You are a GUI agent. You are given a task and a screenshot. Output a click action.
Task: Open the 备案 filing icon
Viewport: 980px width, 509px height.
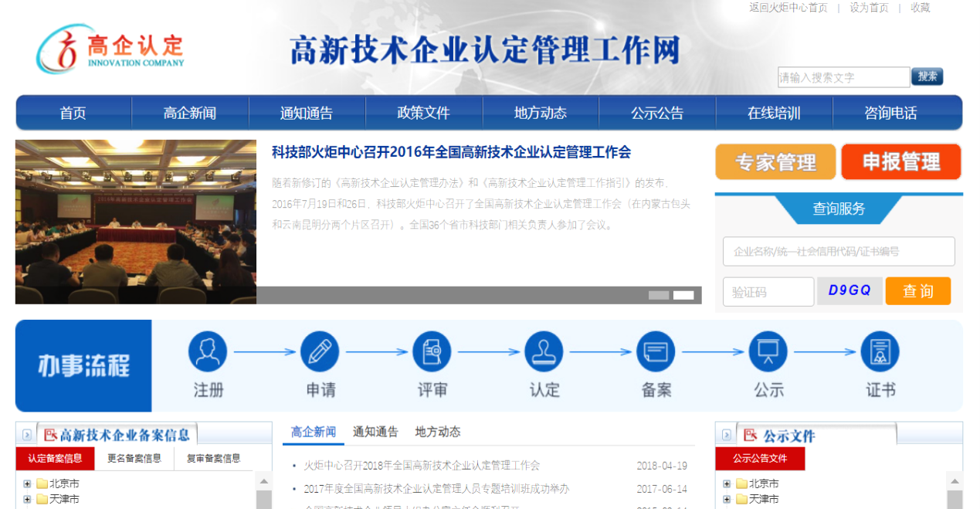656,351
